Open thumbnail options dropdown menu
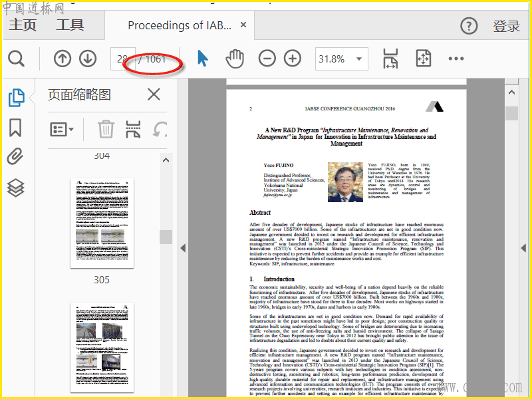This screenshot has width=532, height=399. [62, 129]
